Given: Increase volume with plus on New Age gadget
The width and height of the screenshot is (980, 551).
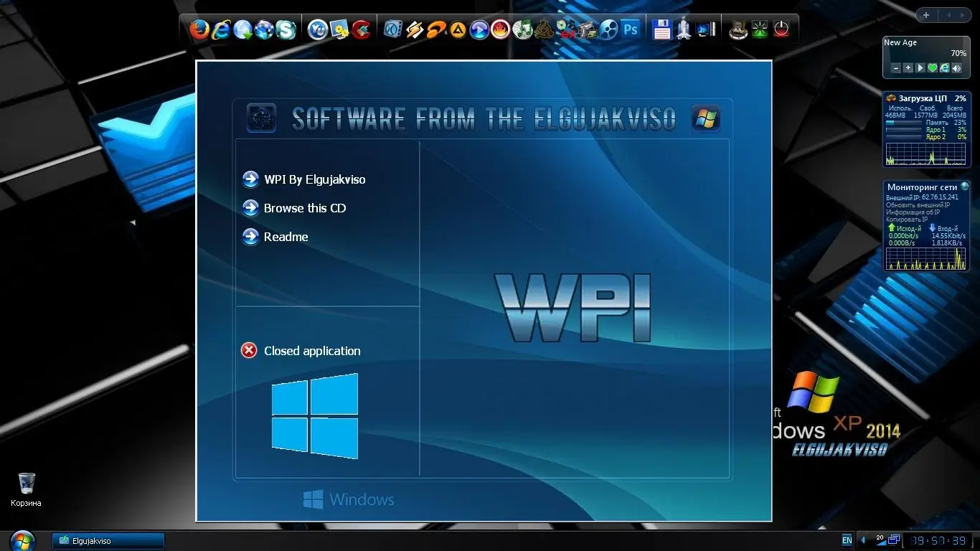Looking at the screenshot, I should click(908, 68).
